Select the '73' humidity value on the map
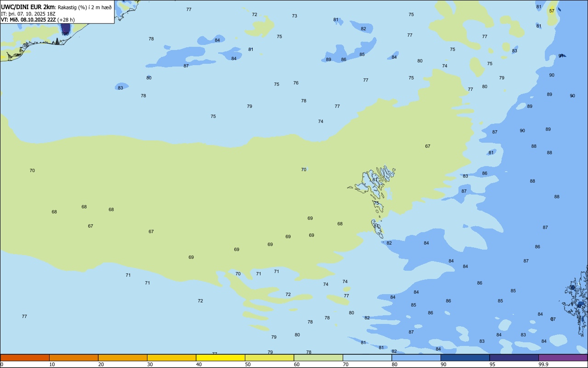Screen dimensions: 588x368 coord(294,16)
